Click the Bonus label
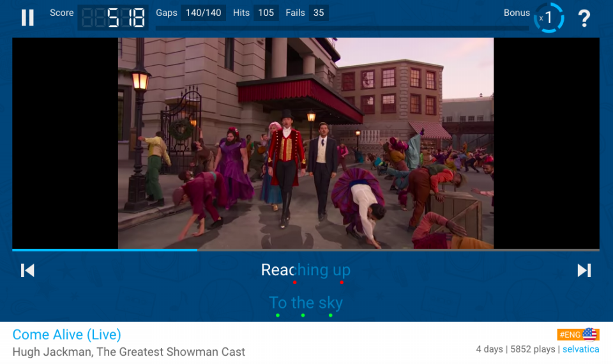The image size is (613, 364). coord(517,13)
